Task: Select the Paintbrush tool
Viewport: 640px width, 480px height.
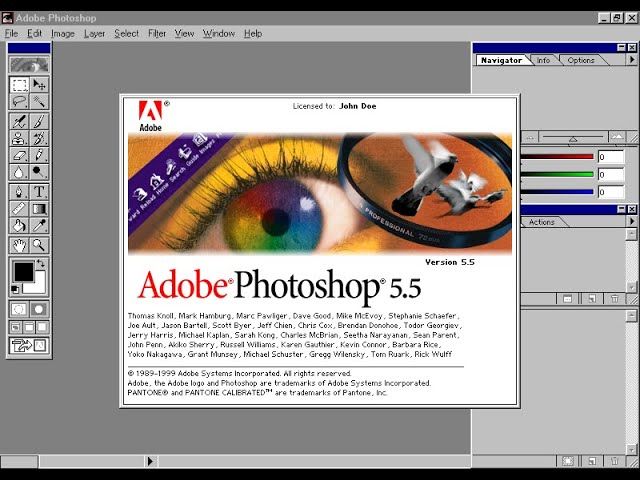Action: click(40, 121)
